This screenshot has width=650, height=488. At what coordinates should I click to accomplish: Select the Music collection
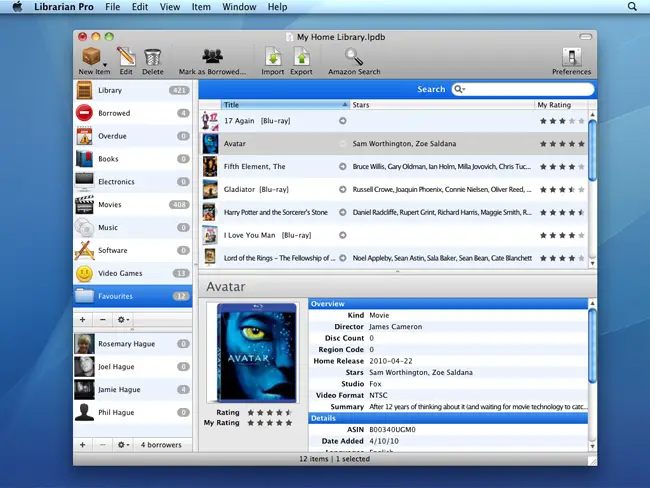(x=133, y=227)
